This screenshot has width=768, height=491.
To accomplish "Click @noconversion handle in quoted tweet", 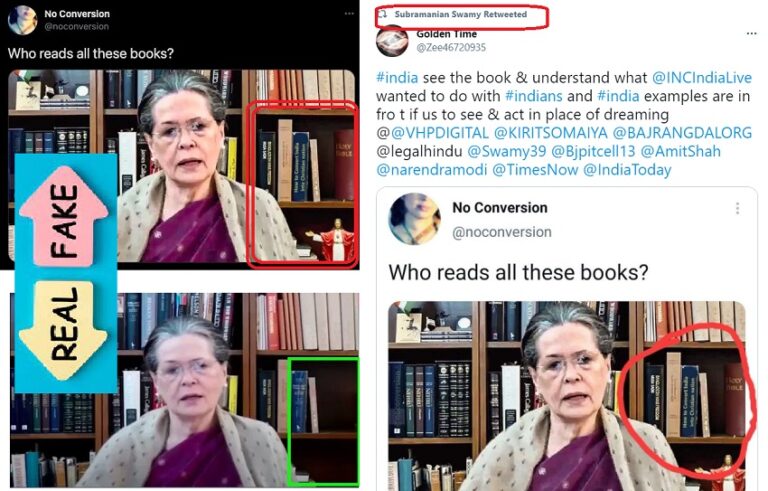I will tap(502, 232).
